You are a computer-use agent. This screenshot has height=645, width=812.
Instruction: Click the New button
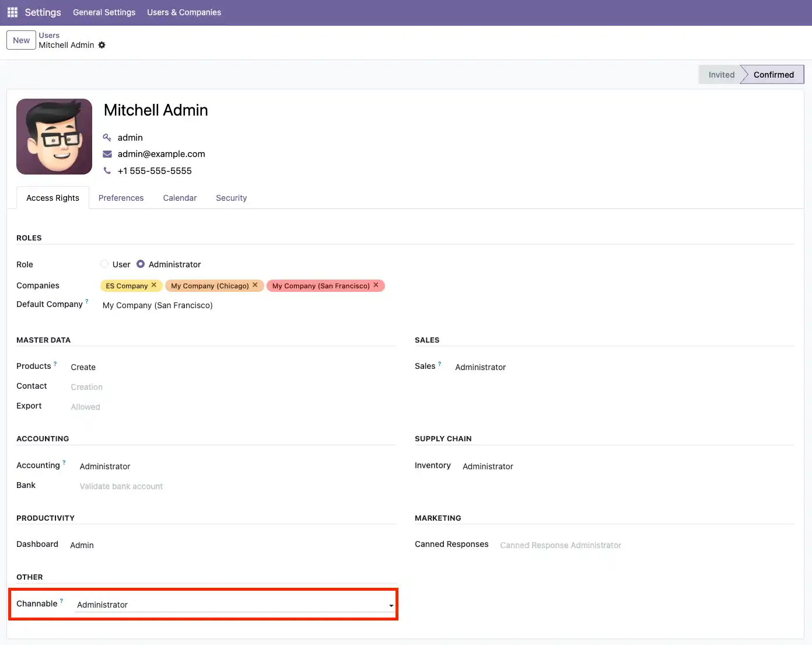[x=21, y=40]
